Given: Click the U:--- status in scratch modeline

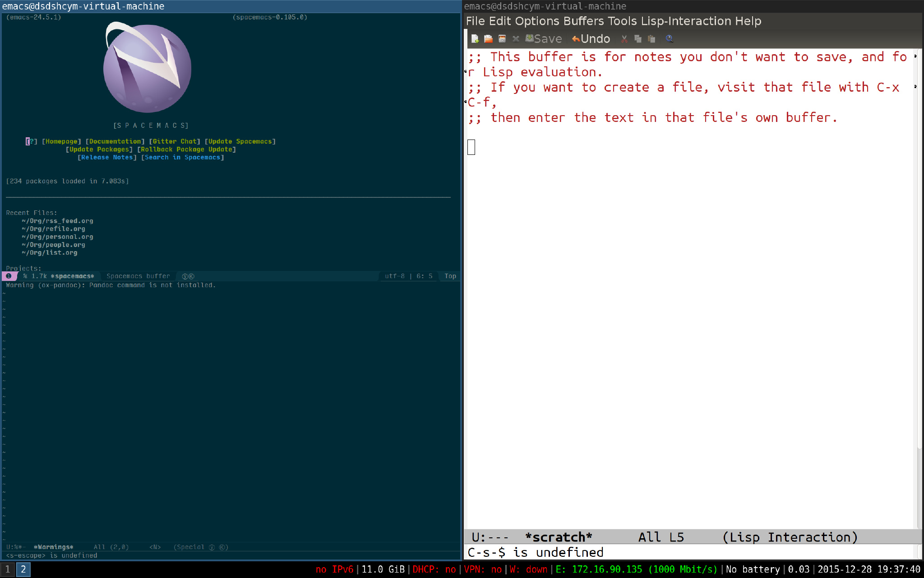Looking at the screenshot, I should coord(490,537).
